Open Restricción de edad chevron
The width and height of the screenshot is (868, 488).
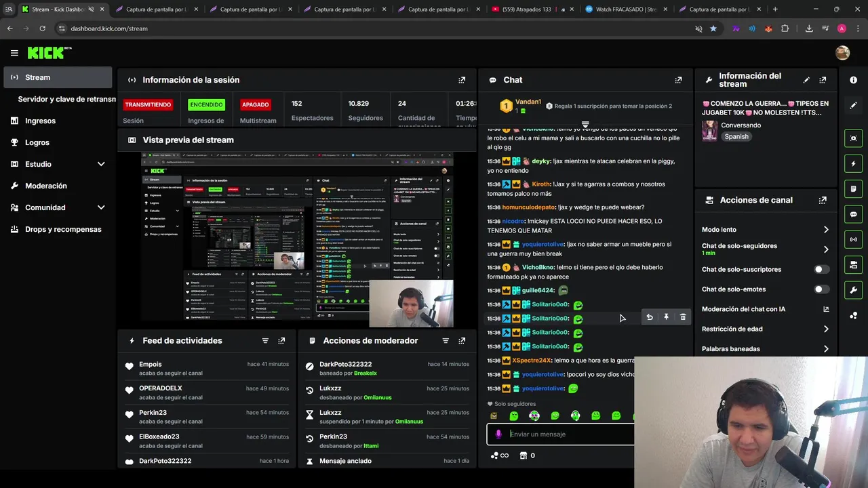click(826, 329)
